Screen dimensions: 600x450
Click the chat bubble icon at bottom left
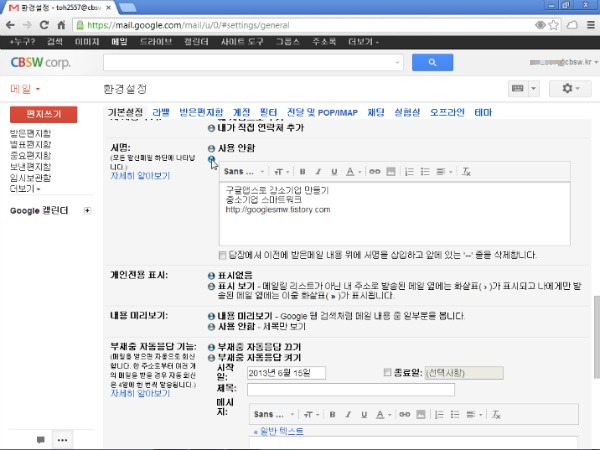pos(41,440)
